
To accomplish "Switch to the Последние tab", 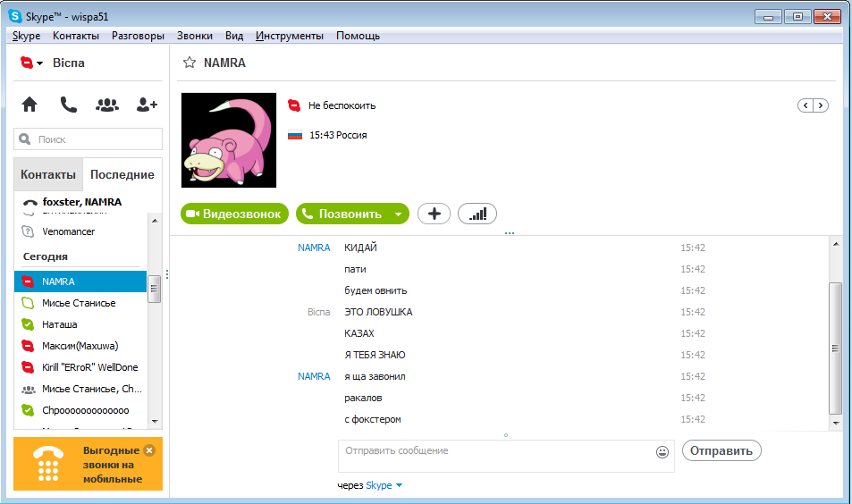I will pyautogui.click(x=122, y=174).
